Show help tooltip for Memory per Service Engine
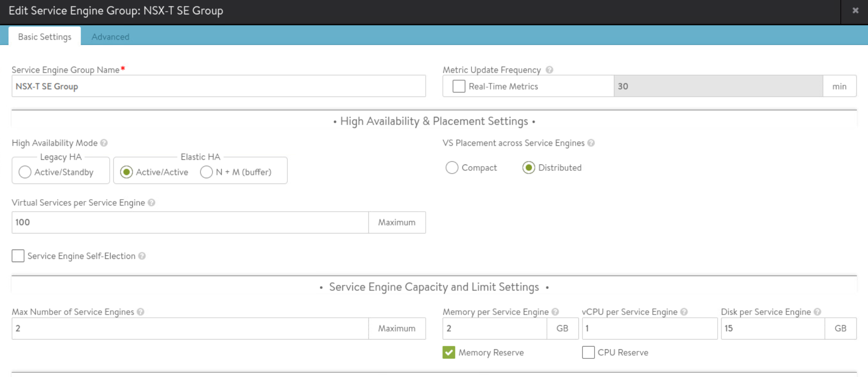 pos(555,312)
